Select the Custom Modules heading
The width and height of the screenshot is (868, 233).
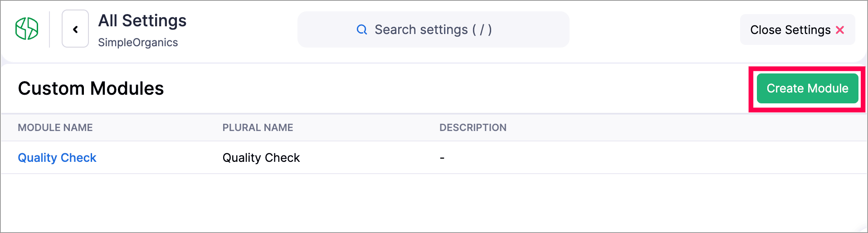click(x=91, y=88)
